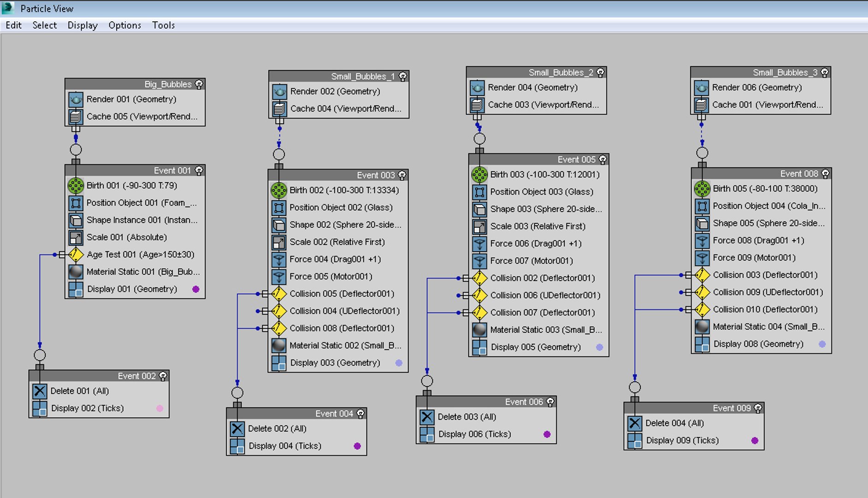Click the Delete 001 (All) operator icon
868x498 pixels.
[40, 391]
